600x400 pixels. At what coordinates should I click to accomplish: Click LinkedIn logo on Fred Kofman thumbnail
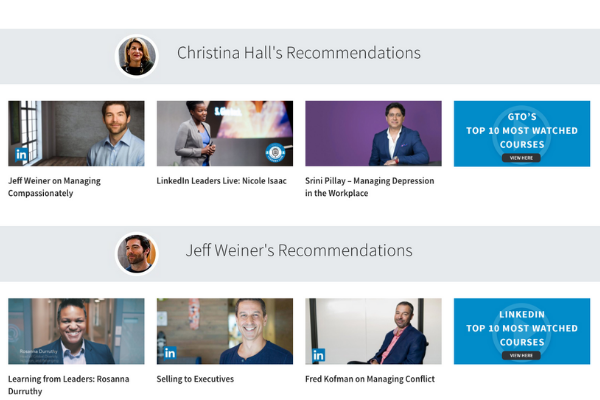pyautogui.click(x=318, y=354)
